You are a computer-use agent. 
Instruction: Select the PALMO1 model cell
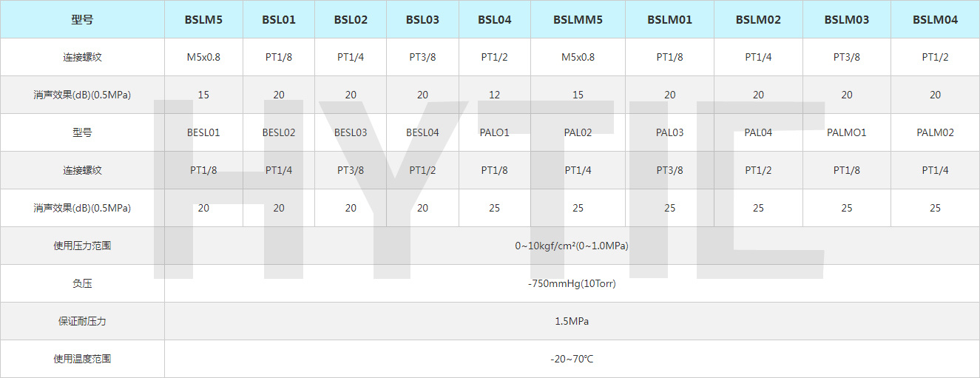847,132
